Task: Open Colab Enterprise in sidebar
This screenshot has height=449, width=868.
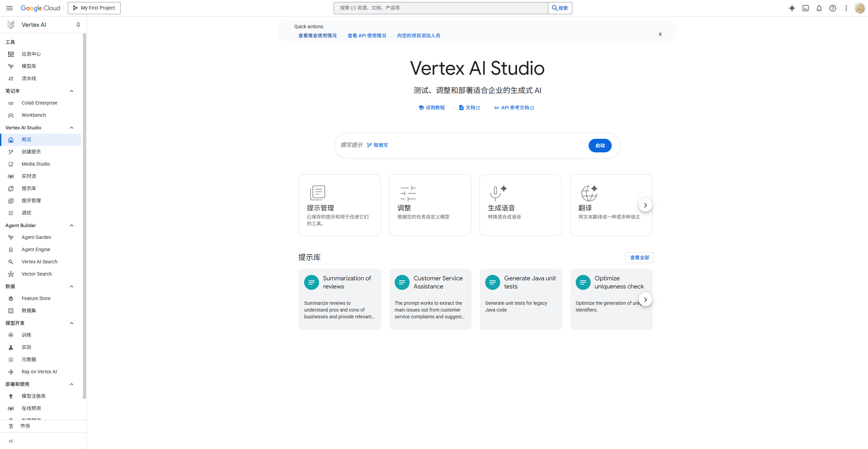Action: [39, 103]
